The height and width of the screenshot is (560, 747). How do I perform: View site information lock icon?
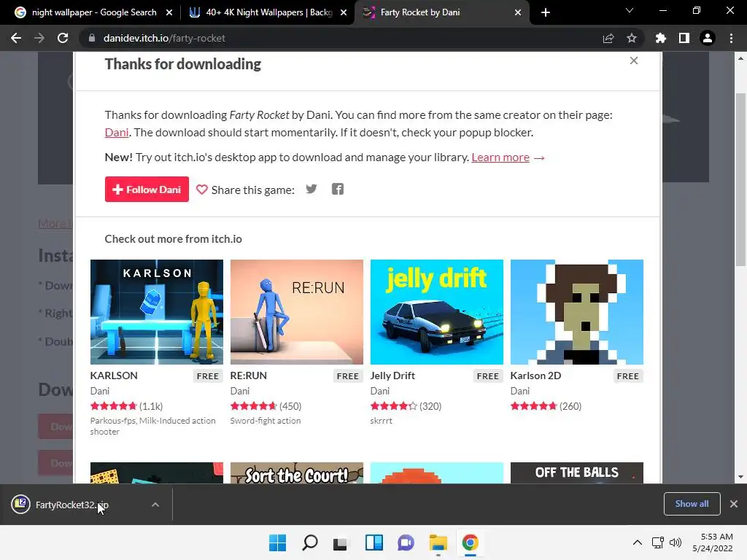[91, 38]
